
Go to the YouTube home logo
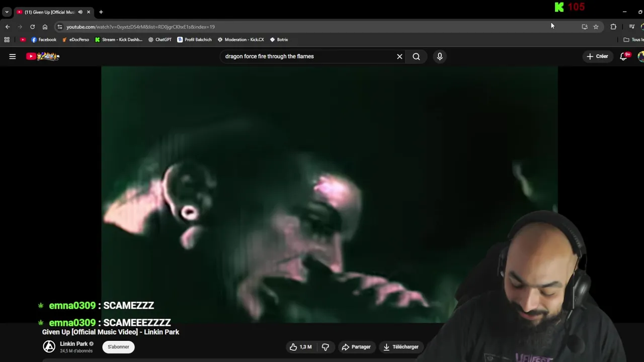coord(43,56)
